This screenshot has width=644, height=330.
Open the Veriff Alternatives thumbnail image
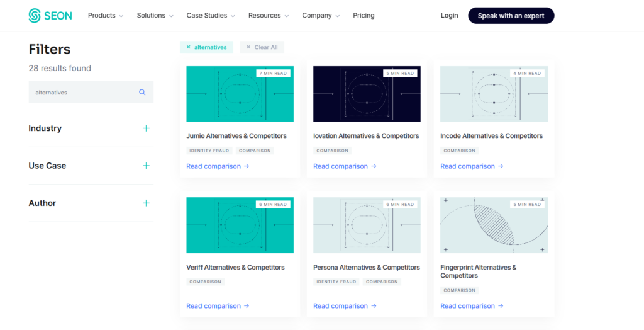pyautogui.click(x=240, y=225)
